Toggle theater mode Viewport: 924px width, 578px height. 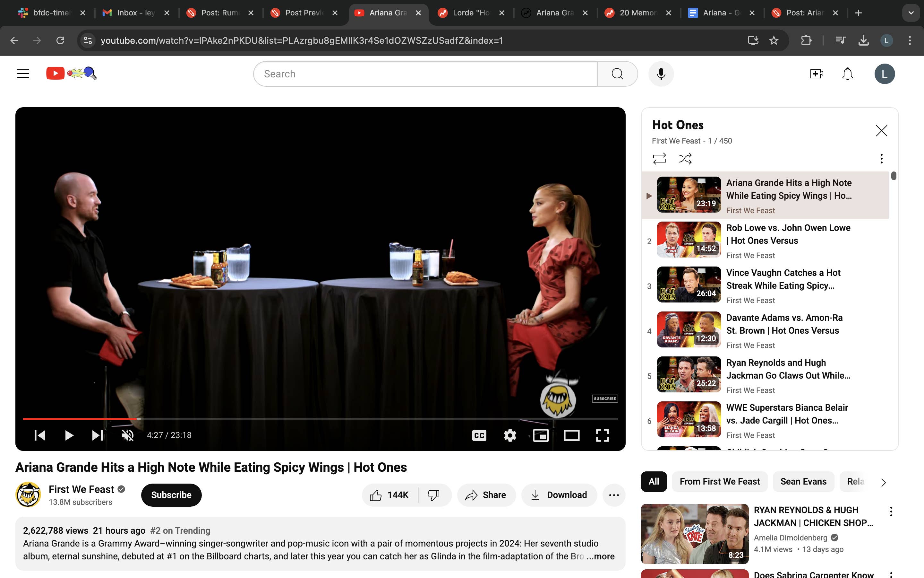click(x=571, y=435)
